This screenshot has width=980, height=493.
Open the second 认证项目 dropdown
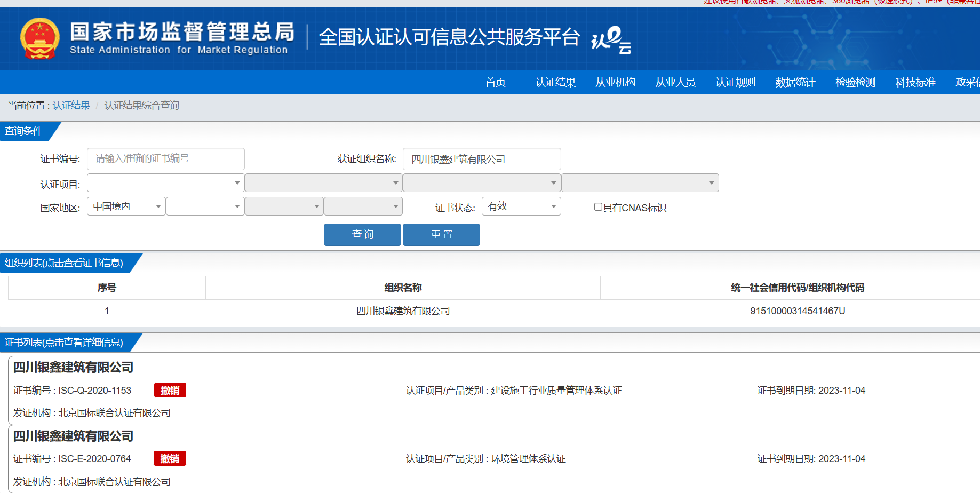tap(324, 183)
